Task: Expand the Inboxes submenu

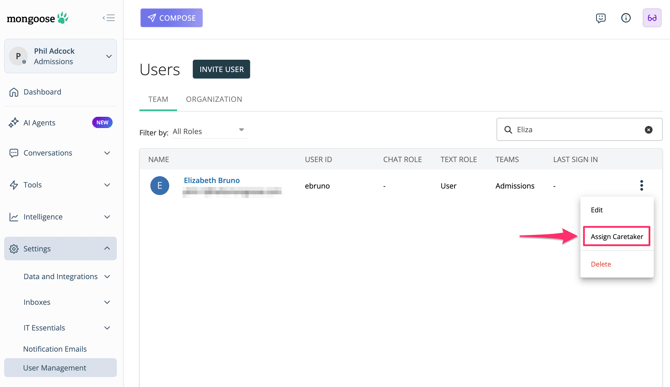Action: click(x=107, y=302)
